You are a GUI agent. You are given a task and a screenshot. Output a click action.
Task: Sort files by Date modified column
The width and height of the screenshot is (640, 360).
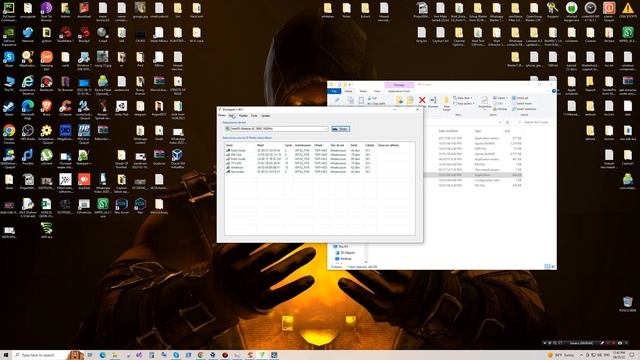[448, 131]
